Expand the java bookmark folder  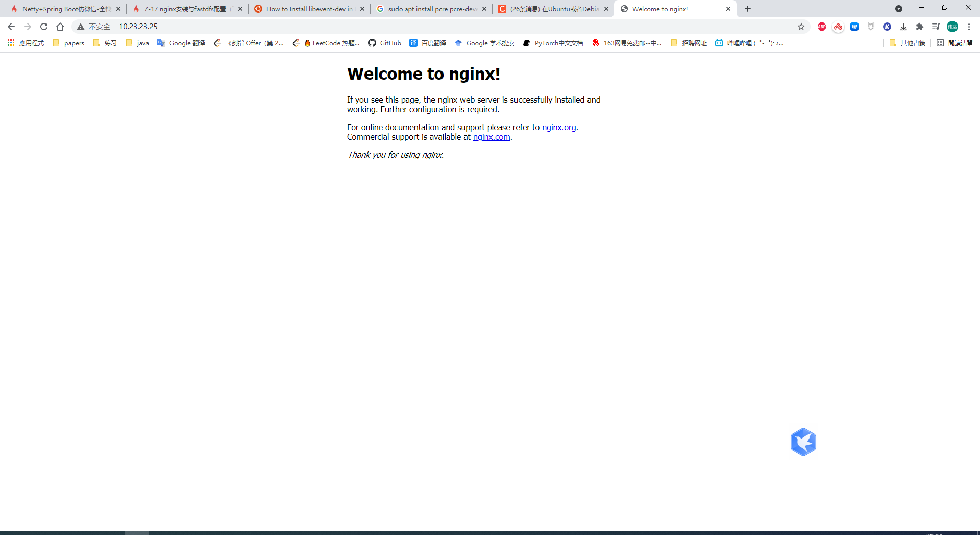click(x=137, y=43)
